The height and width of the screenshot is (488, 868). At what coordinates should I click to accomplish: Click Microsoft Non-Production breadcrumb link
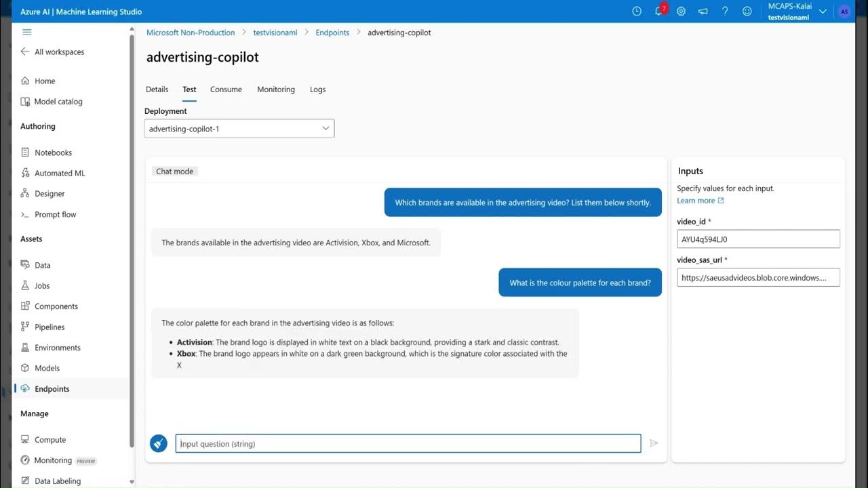191,33
